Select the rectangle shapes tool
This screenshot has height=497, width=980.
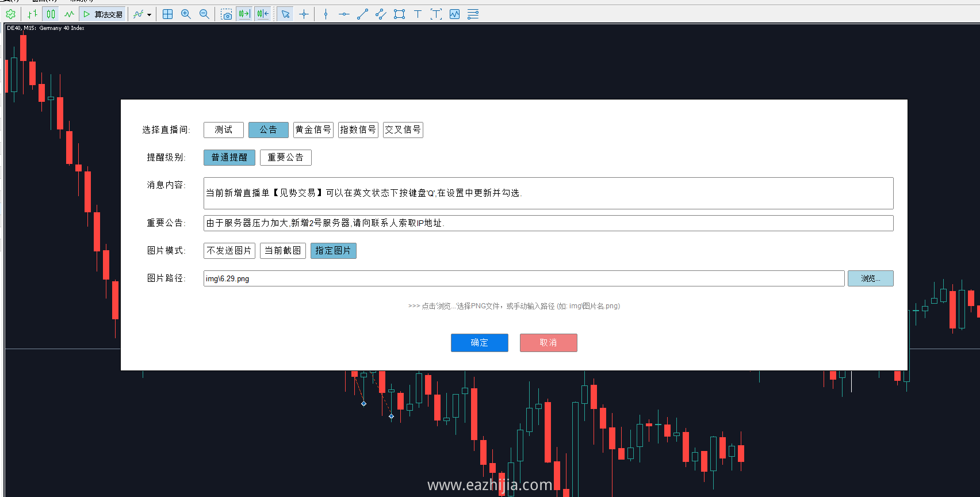point(399,14)
